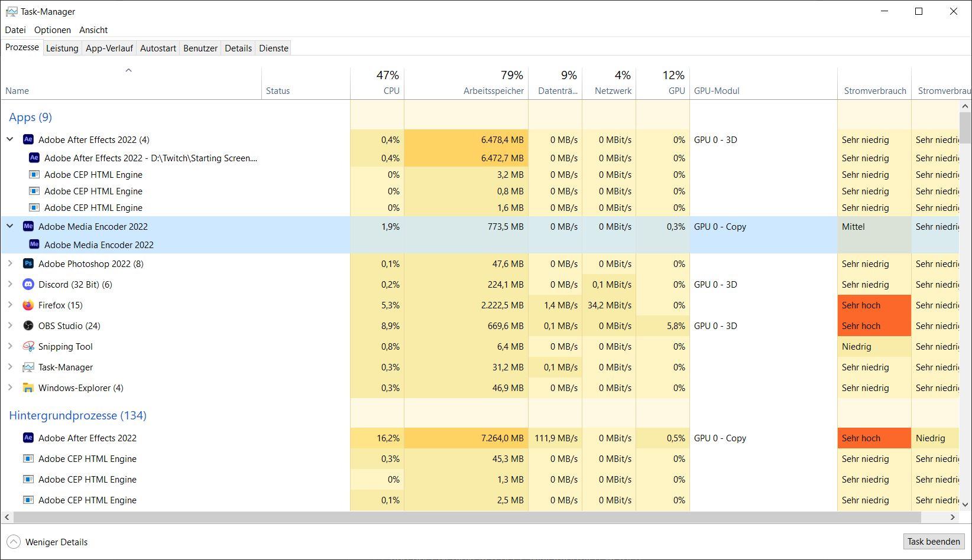The width and height of the screenshot is (972, 560).
Task: Sort processes by Arbeitsspeicher column header
Action: 466,83
